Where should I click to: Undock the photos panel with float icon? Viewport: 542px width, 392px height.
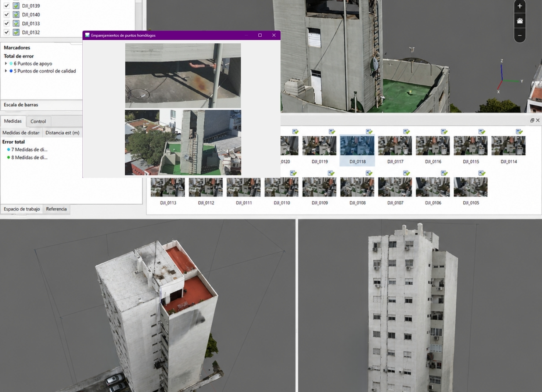[x=532, y=121]
